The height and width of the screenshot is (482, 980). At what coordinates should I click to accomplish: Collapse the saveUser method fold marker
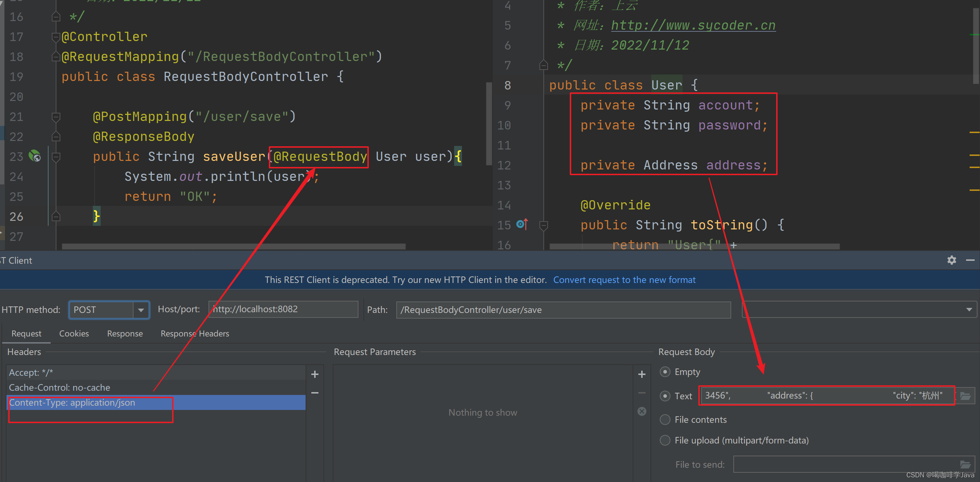56,157
